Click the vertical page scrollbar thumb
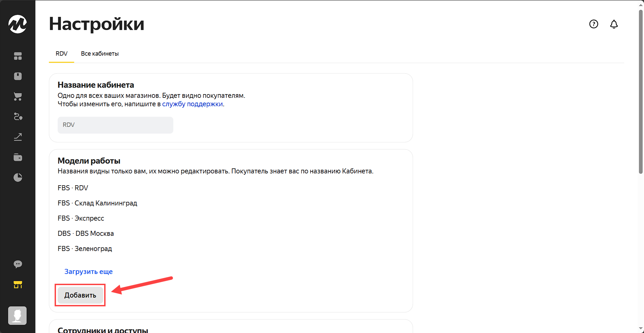Image resolution: width=644 pixels, height=333 pixels. point(641,92)
